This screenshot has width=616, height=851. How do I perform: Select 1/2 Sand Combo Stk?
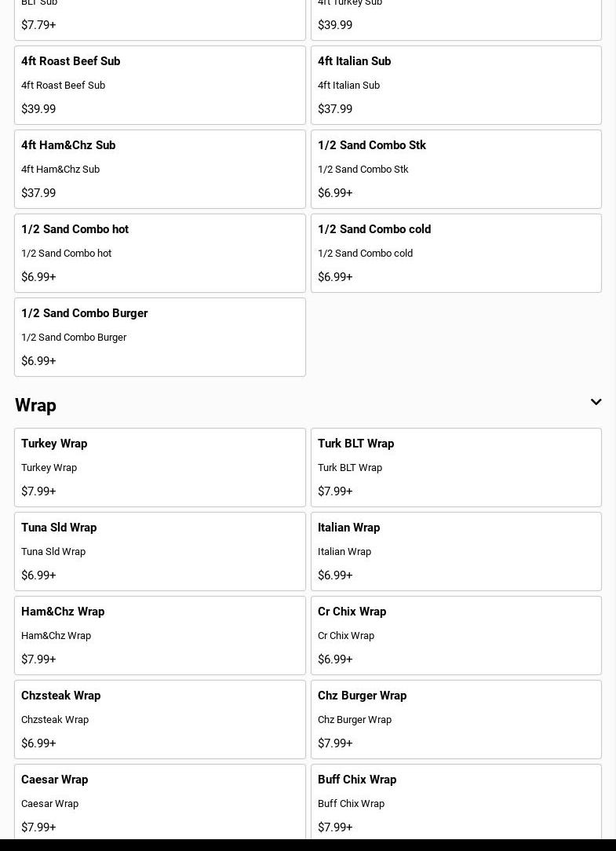coord(455,169)
